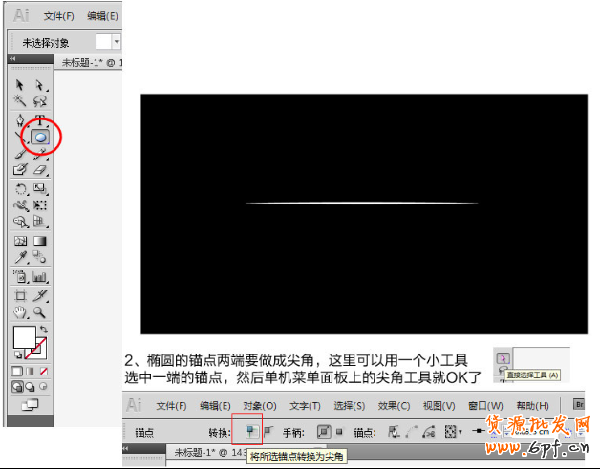This screenshot has height=469, width=600.
Task: Select the Ellipse tool circled in red
Action: [41, 136]
